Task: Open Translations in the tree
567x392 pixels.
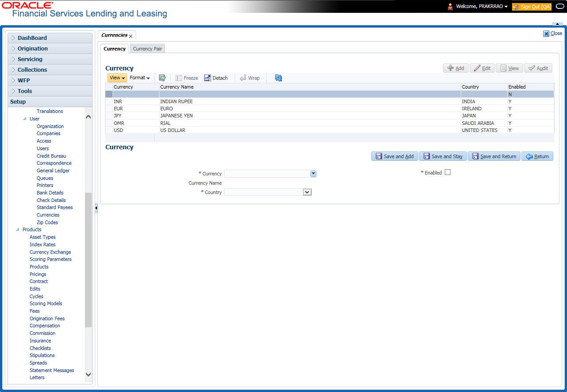Action: (x=50, y=111)
